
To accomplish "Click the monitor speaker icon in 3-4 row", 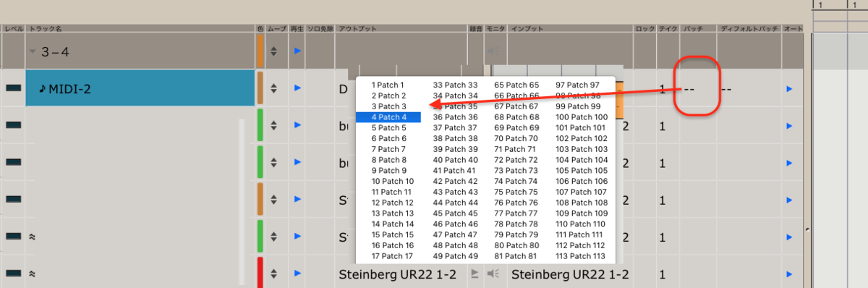I will click(493, 51).
